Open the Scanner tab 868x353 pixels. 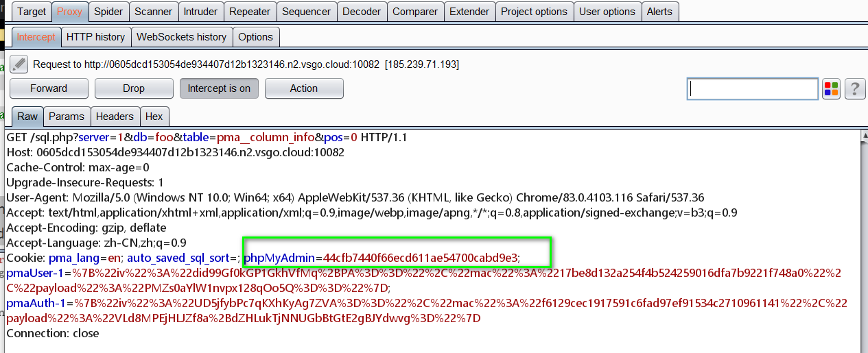[x=154, y=12]
